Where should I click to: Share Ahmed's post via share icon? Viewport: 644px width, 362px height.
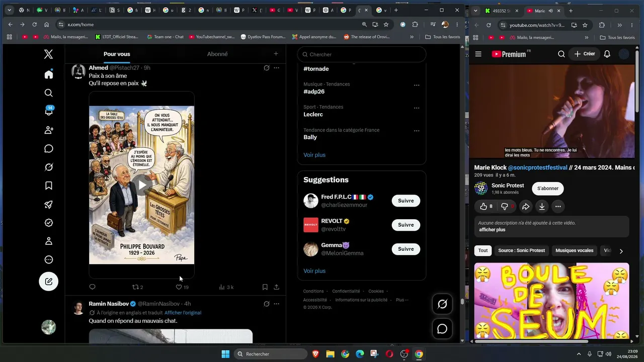276,287
